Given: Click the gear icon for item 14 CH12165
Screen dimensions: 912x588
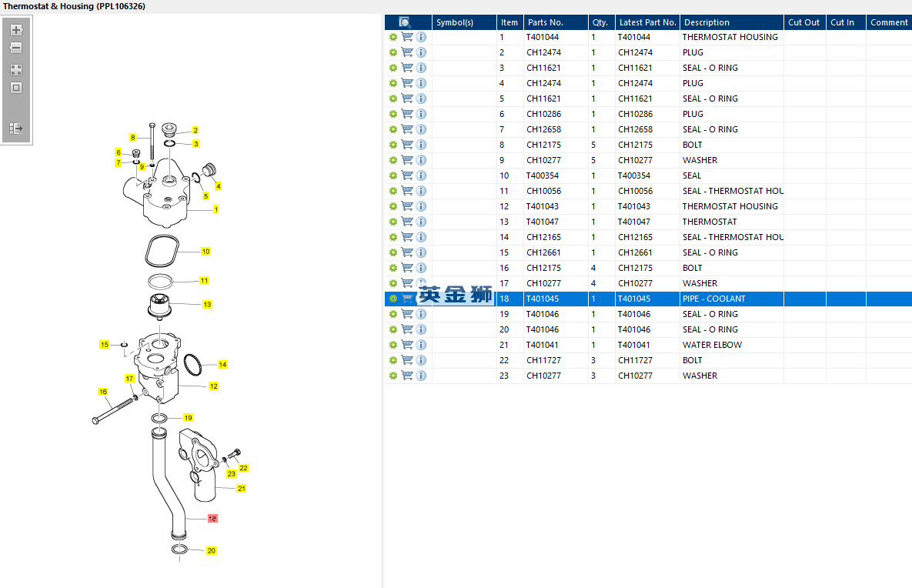Looking at the screenshot, I should [393, 237].
